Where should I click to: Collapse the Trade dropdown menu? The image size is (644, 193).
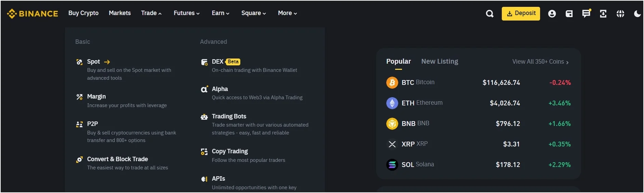point(151,13)
